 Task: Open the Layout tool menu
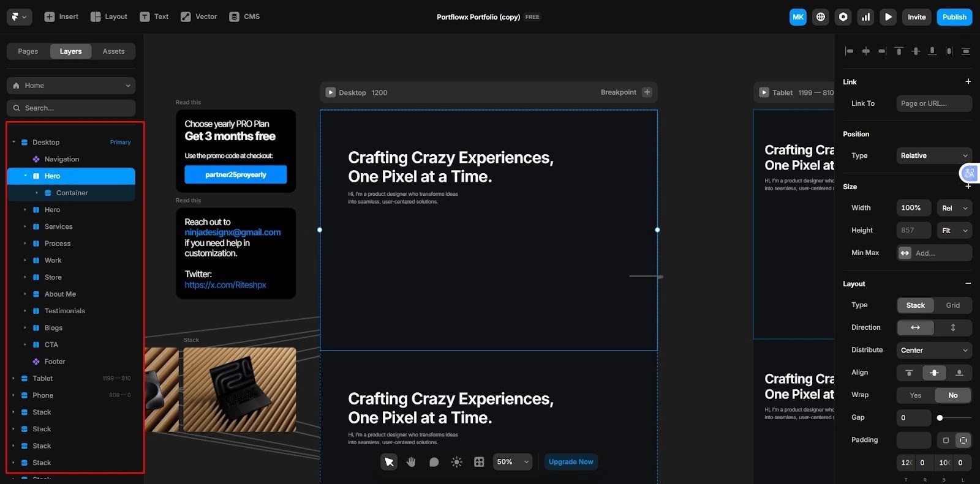click(109, 17)
